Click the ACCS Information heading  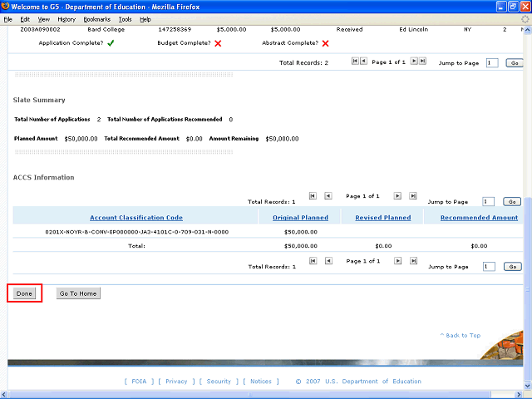43,177
